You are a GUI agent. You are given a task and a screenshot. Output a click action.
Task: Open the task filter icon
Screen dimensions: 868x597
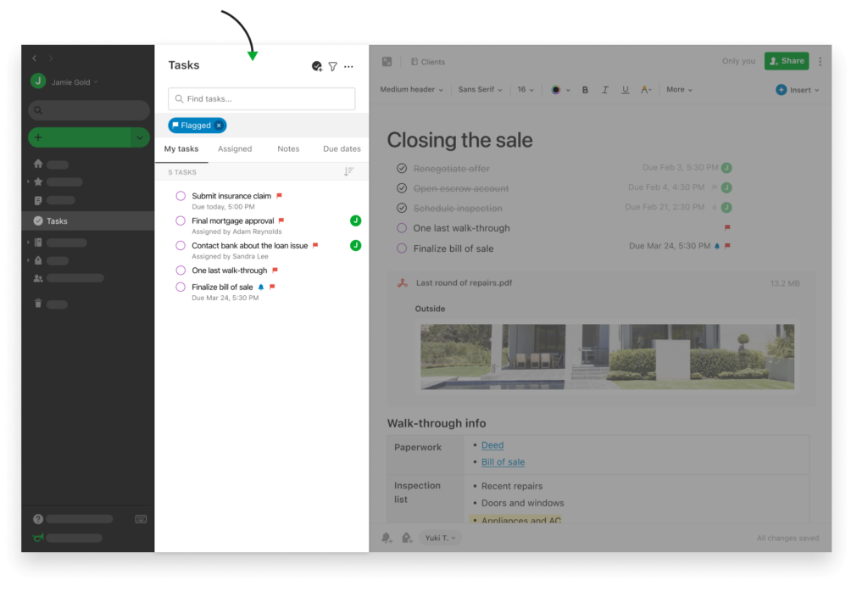point(332,66)
